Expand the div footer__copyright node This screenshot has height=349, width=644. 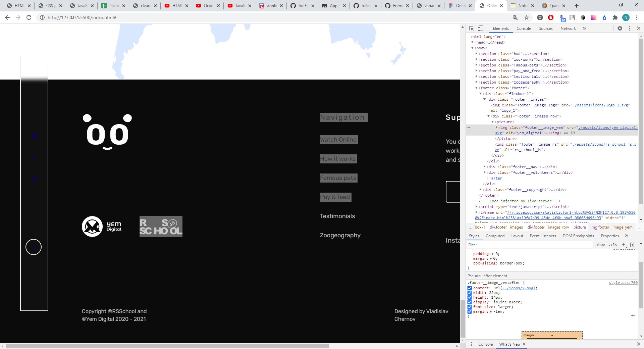coord(481,190)
